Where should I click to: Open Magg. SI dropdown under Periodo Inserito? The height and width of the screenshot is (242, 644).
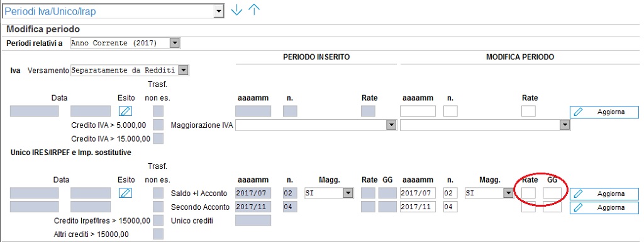click(x=348, y=193)
